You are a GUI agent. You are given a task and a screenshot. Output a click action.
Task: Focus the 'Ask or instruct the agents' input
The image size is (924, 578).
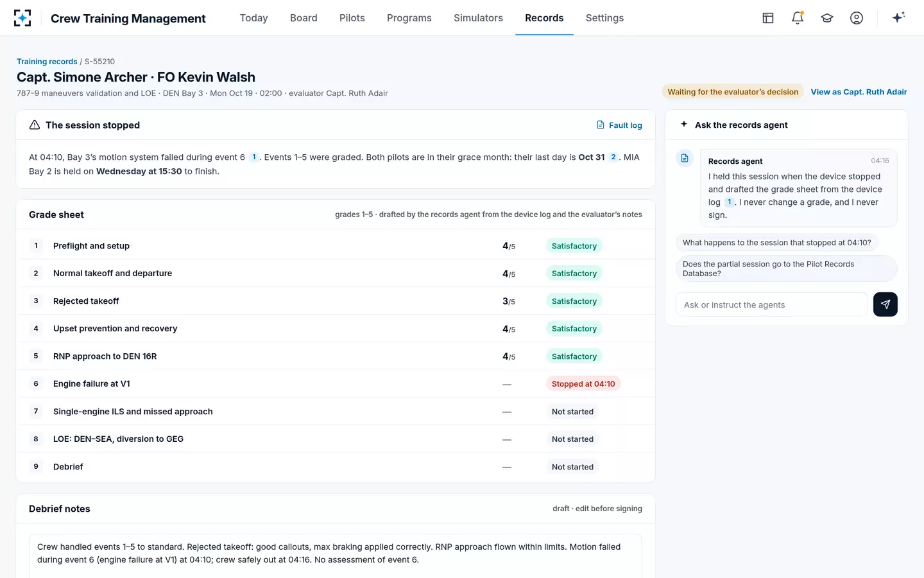pyautogui.click(x=772, y=304)
